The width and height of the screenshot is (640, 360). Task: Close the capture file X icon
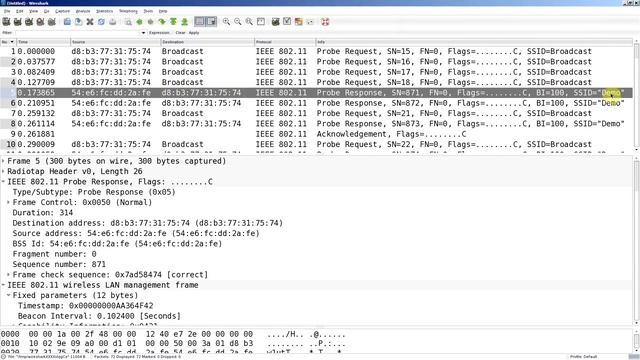click(90, 22)
